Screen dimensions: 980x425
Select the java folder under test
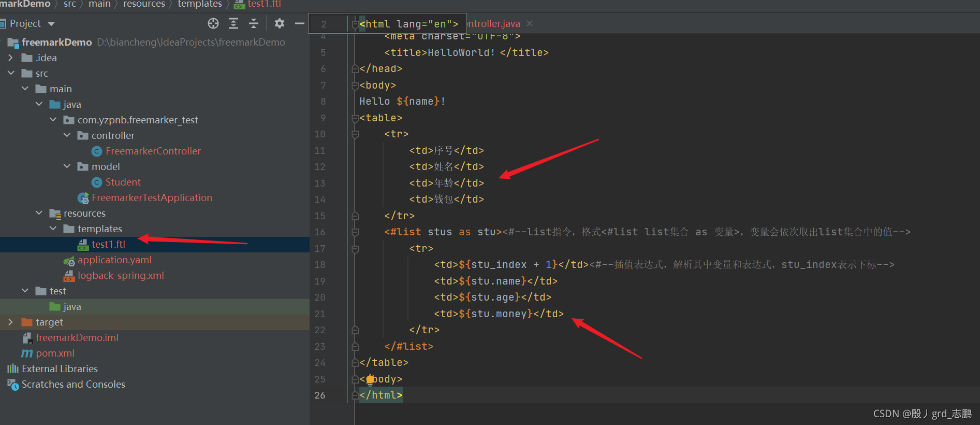pyautogui.click(x=72, y=306)
